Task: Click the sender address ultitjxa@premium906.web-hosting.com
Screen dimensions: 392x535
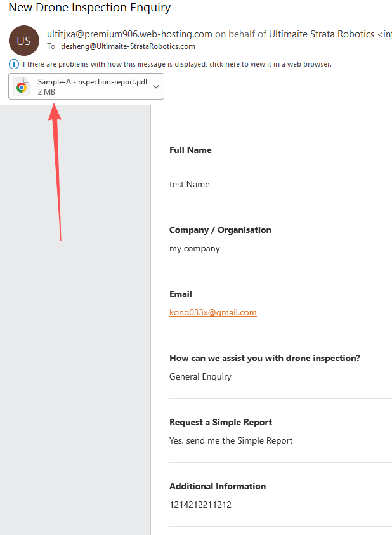Action: click(129, 34)
